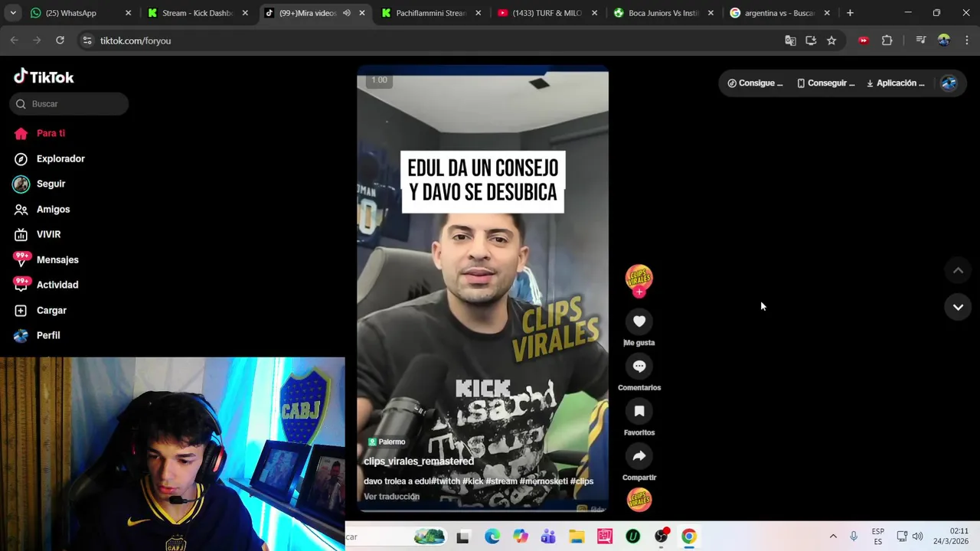This screenshot has width=980, height=551.
Task: Switch to the WhatsApp browser tab
Action: point(79,13)
